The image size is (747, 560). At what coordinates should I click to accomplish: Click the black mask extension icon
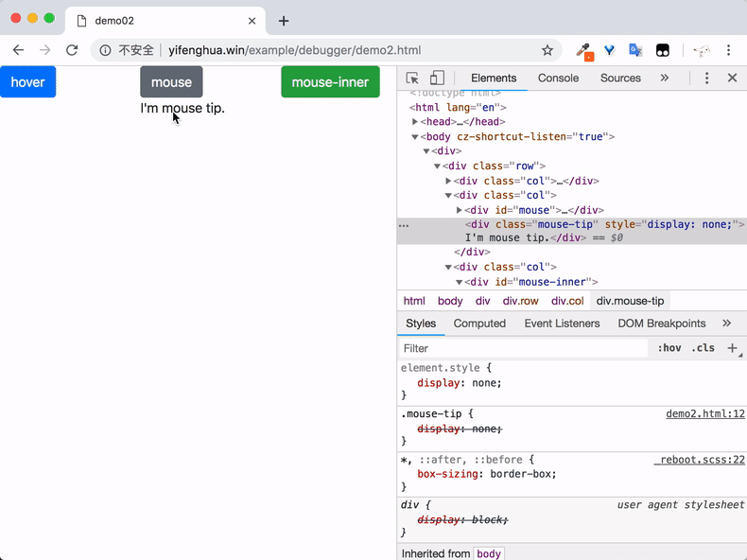(x=663, y=50)
